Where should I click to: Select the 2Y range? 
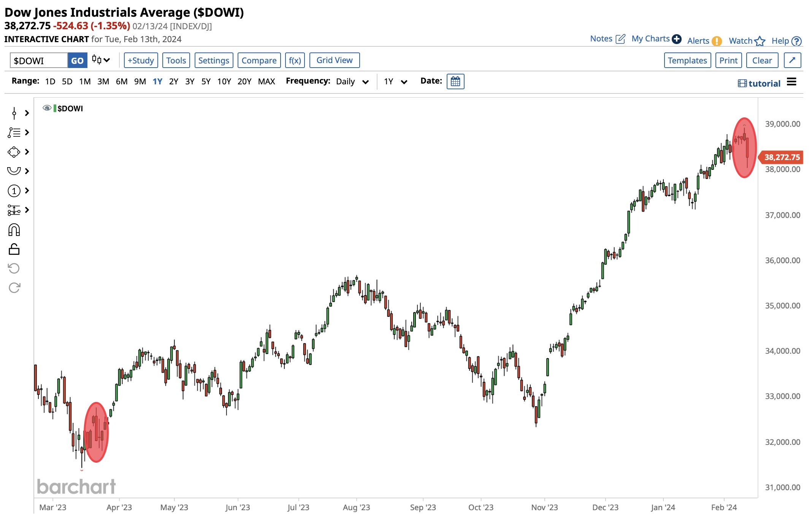click(x=173, y=82)
